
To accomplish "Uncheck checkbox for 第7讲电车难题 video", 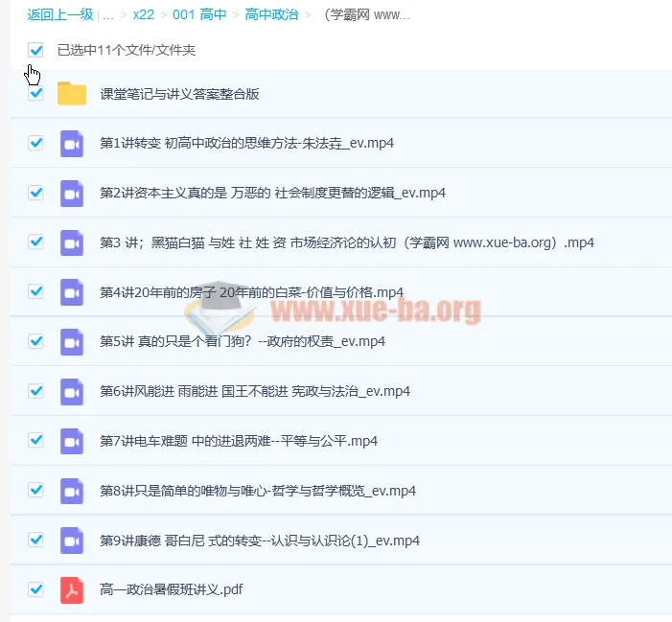I will pyautogui.click(x=35, y=440).
